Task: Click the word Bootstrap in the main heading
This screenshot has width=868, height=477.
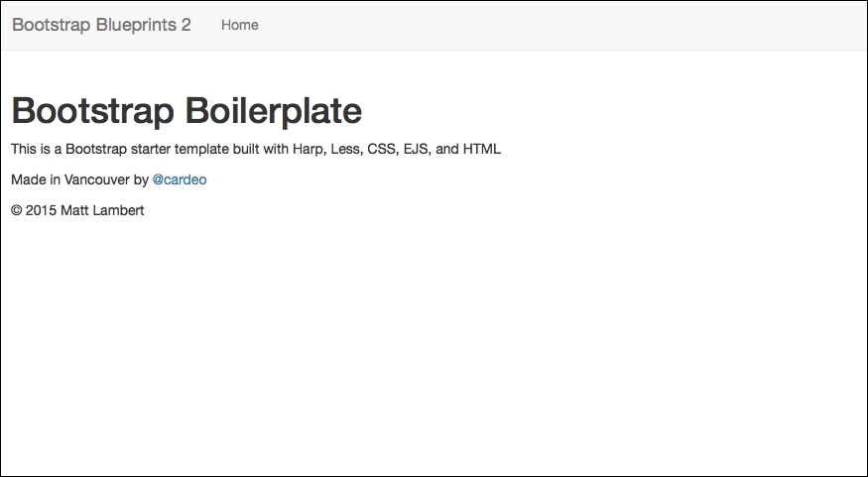Action: tap(92, 111)
